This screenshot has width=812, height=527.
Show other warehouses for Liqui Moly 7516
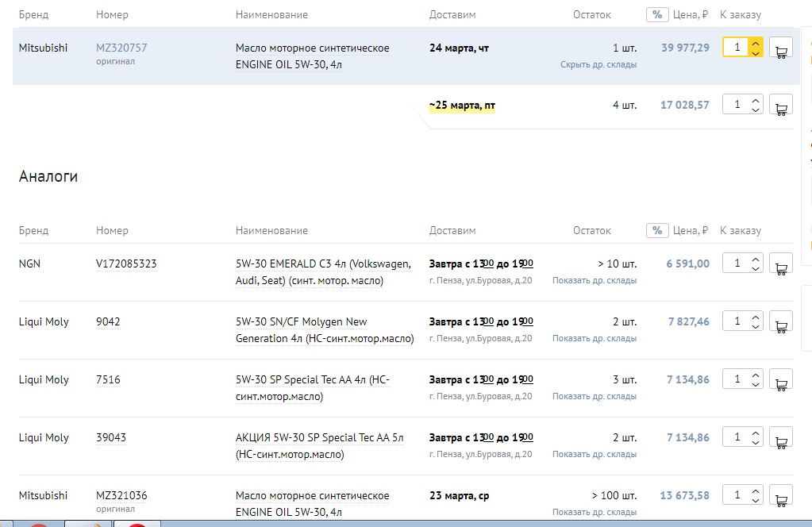(595, 397)
